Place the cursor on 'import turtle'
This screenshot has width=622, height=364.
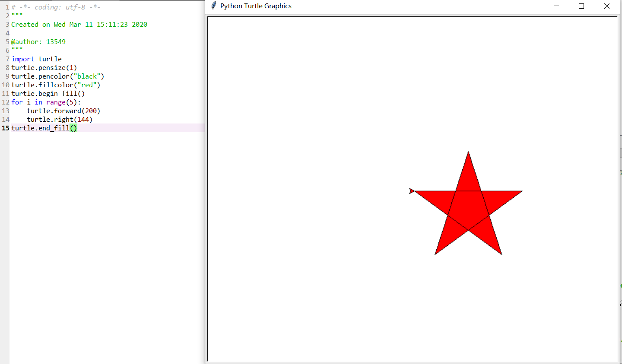36,59
